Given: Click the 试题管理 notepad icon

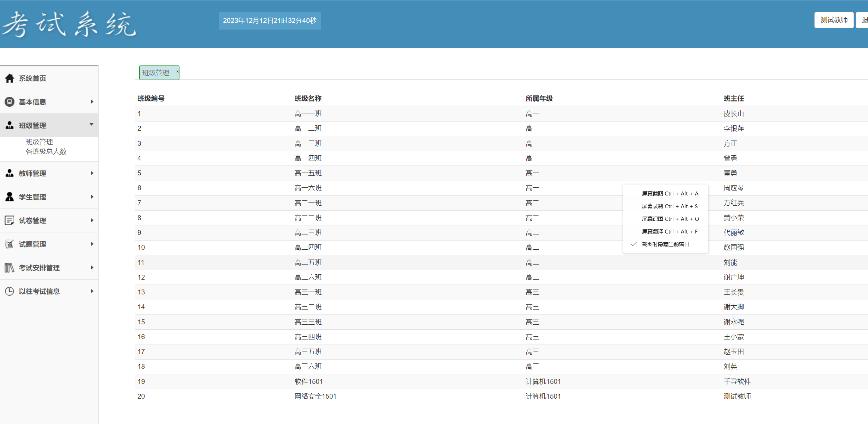Looking at the screenshot, I should pyautogui.click(x=10, y=244).
